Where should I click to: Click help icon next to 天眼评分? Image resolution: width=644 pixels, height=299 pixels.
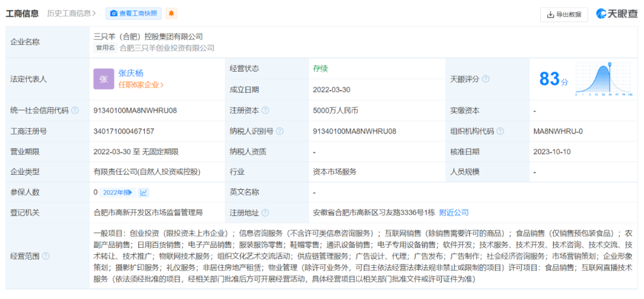(485, 79)
